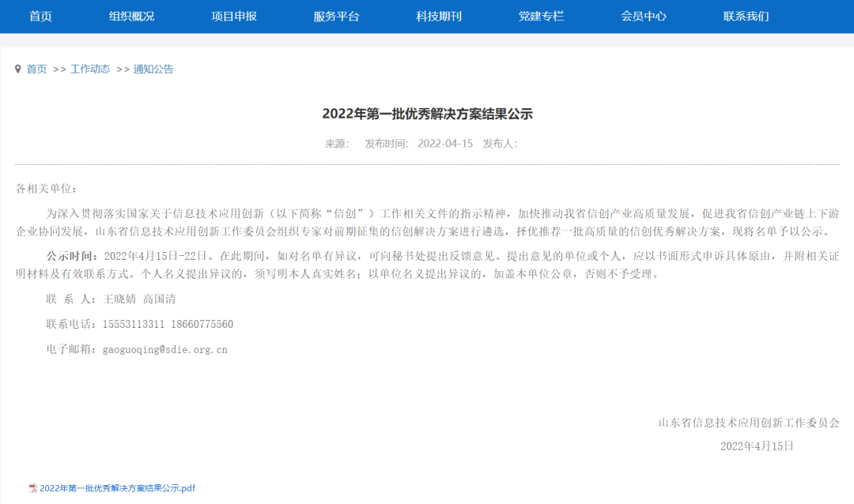This screenshot has width=854, height=504.
Task: Open the 党建专栏 navigation menu item
Action: coord(541,16)
